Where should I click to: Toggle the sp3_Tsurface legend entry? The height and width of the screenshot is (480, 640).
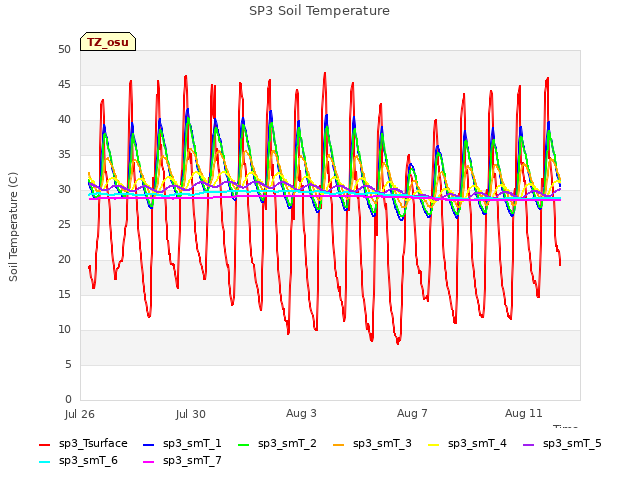pyautogui.click(x=83, y=443)
